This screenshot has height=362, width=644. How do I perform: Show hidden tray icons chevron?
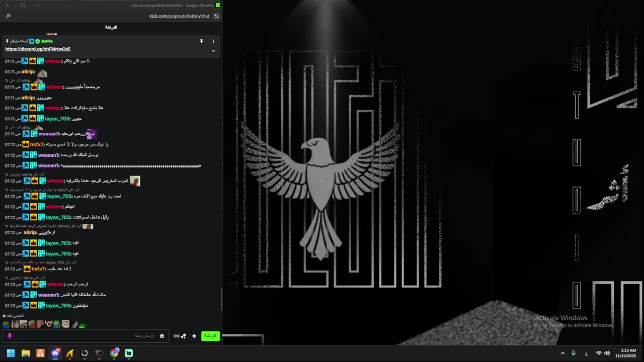click(x=562, y=353)
